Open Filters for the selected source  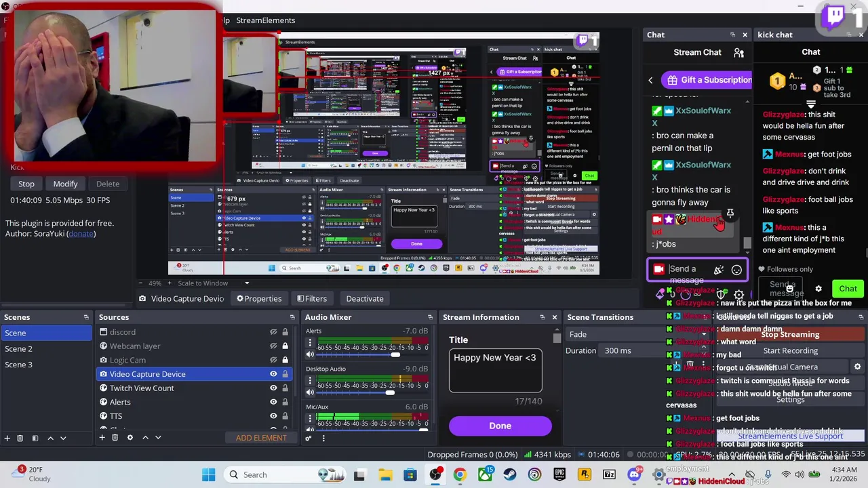311,299
